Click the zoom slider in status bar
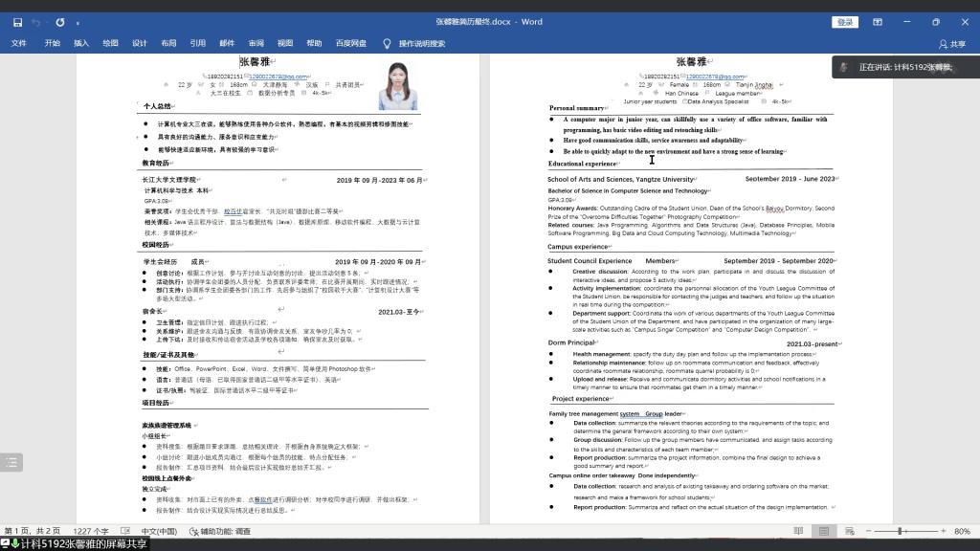The width and height of the screenshot is (980, 551). pyautogui.click(x=901, y=531)
